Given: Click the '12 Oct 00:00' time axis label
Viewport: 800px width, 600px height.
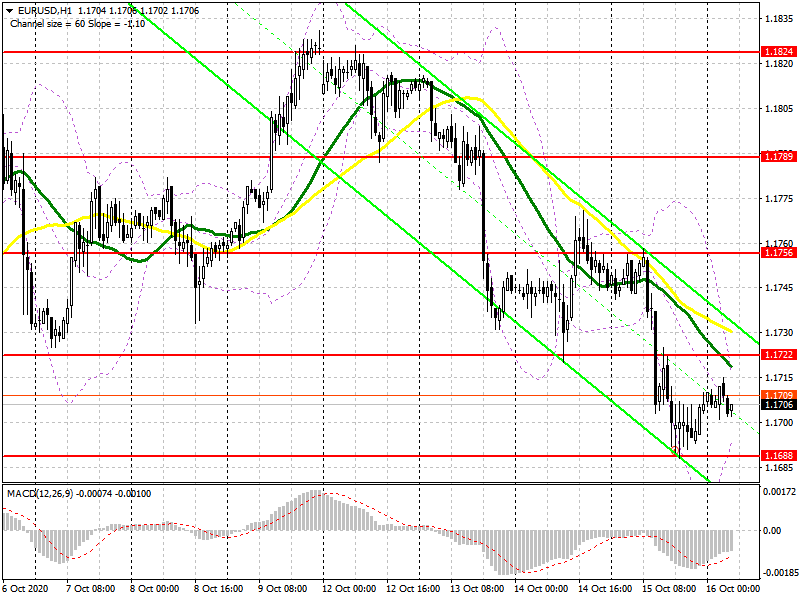Looking at the screenshot, I should tap(349, 589).
